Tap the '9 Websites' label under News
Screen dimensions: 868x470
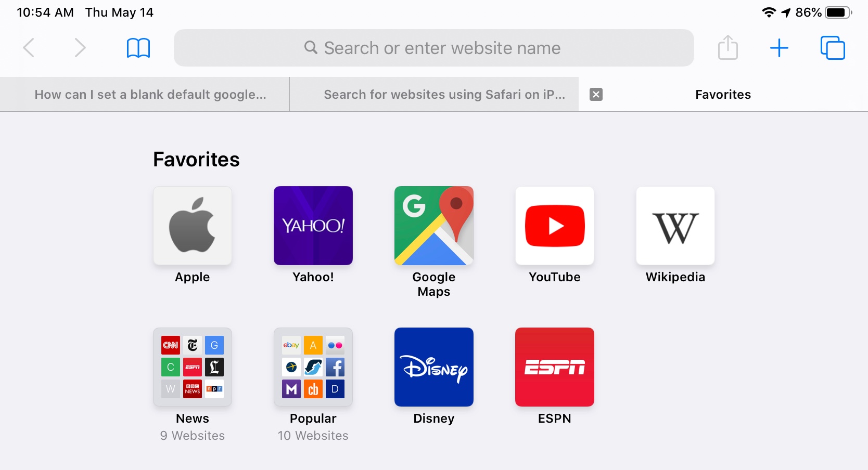(x=193, y=436)
